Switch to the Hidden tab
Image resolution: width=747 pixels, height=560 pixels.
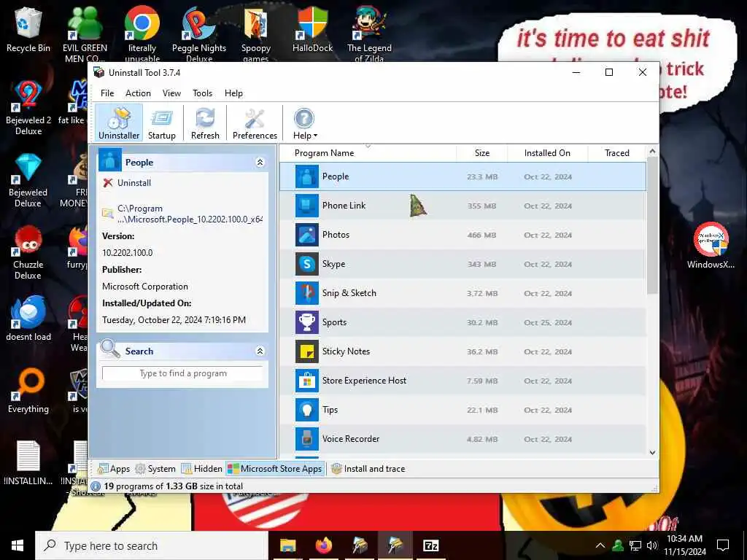tap(202, 469)
